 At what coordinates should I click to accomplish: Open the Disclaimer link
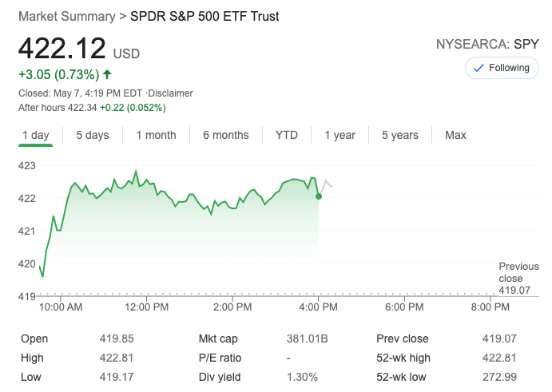click(x=171, y=93)
